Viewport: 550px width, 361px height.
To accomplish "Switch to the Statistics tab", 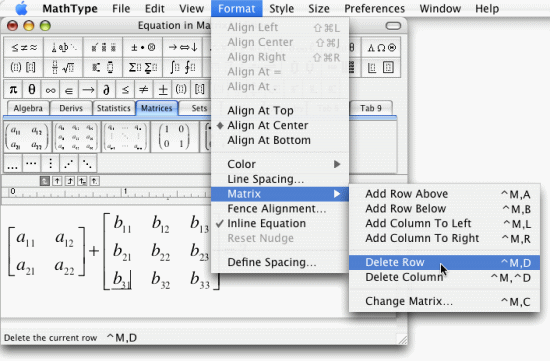I will coord(114,108).
